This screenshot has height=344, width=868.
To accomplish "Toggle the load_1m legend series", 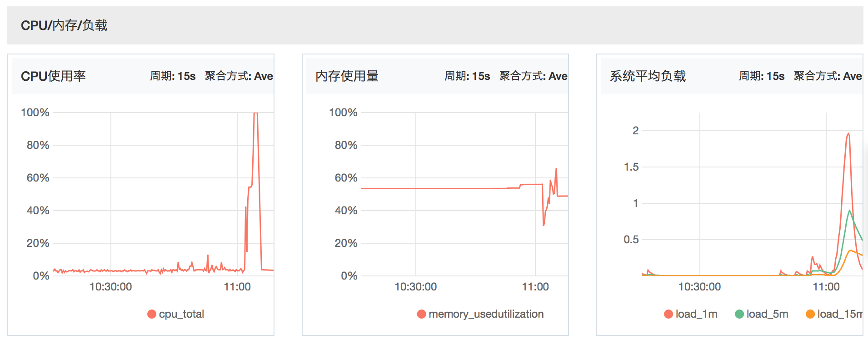I will pos(691,314).
